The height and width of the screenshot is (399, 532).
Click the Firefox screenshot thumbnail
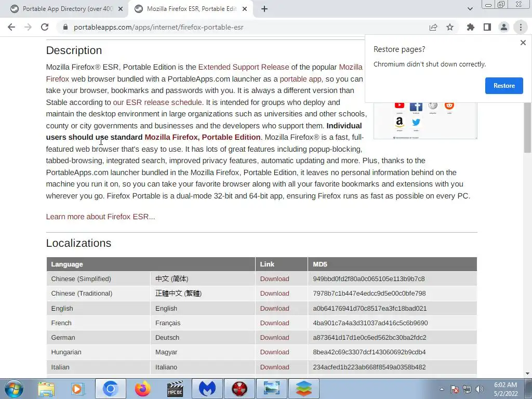pos(425,121)
